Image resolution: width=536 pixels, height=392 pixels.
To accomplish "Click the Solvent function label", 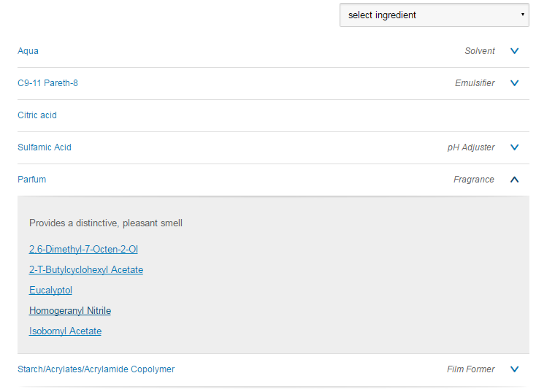I will [480, 51].
